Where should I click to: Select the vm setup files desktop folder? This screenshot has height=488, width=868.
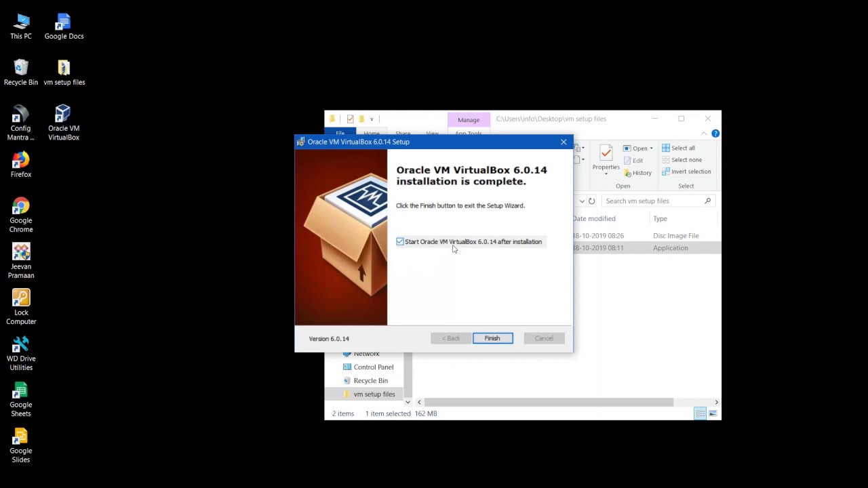pyautogui.click(x=64, y=73)
